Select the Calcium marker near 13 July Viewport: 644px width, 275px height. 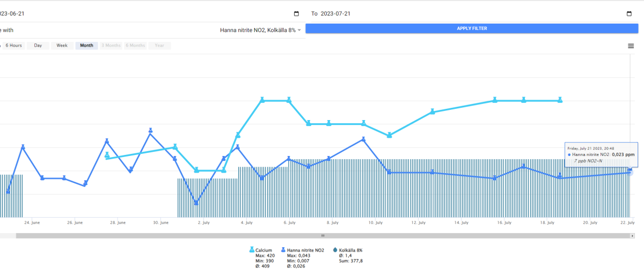[x=432, y=112]
